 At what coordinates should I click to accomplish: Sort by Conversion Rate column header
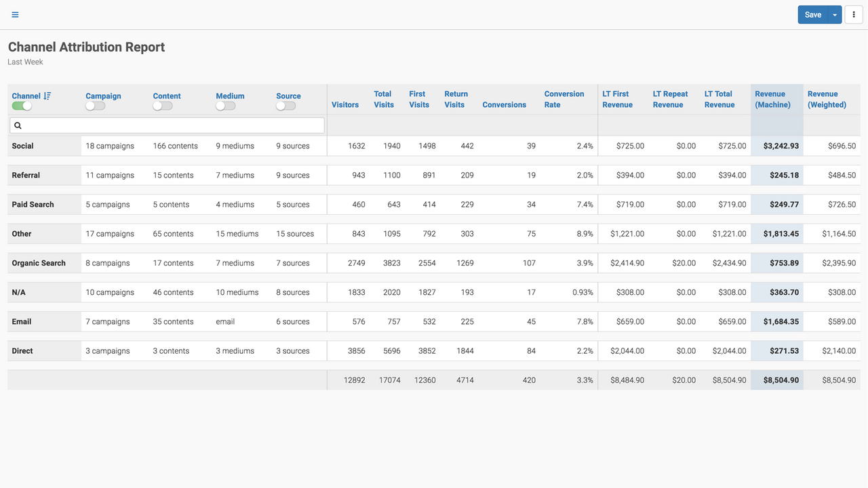pyautogui.click(x=564, y=100)
